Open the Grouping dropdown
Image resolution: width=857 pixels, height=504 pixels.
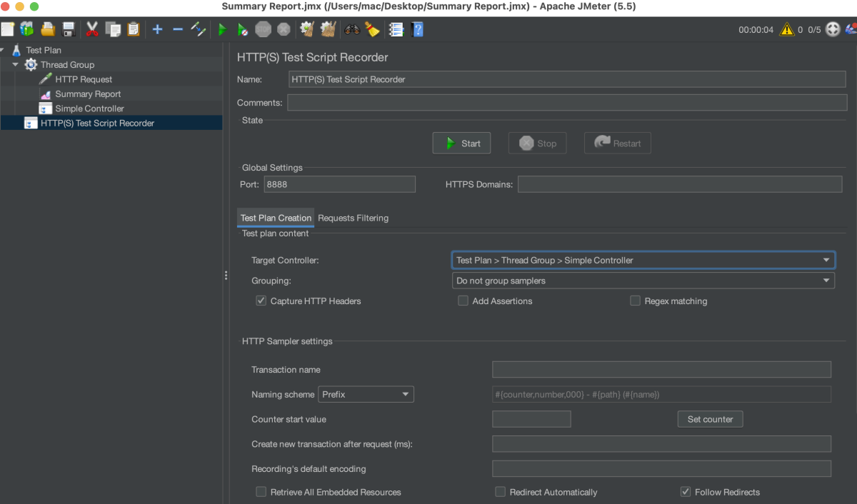(826, 280)
